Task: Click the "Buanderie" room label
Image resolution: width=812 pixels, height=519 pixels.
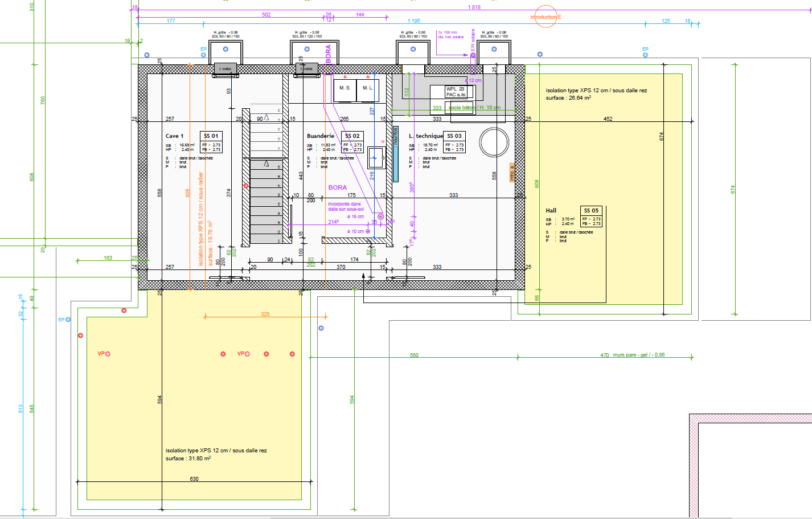Action: click(x=321, y=136)
